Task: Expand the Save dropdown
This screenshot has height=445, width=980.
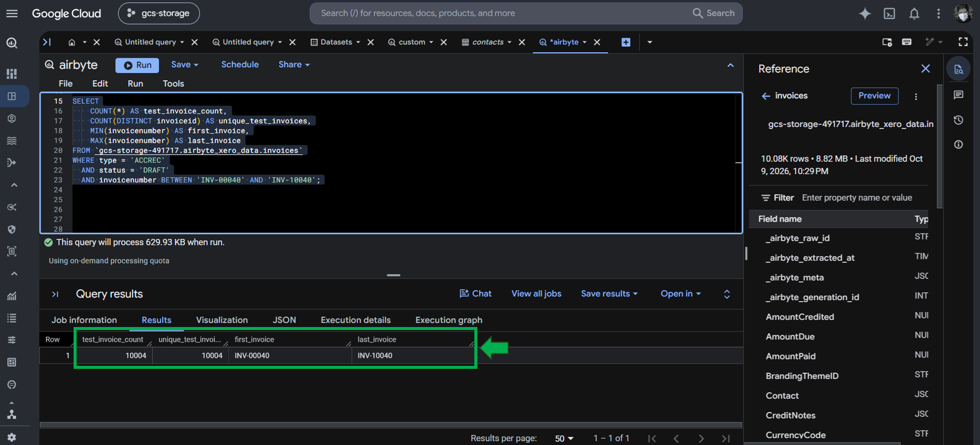Action: pyautogui.click(x=184, y=65)
